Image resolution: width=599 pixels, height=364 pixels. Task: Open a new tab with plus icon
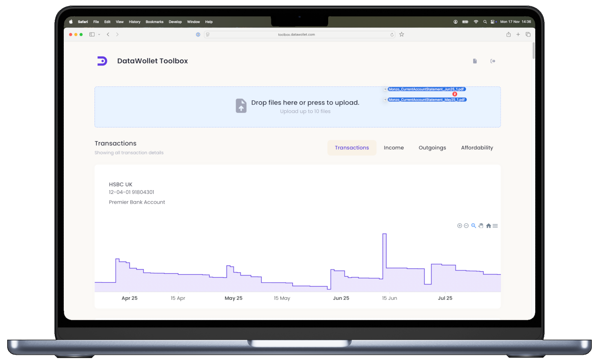(x=518, y=35)
